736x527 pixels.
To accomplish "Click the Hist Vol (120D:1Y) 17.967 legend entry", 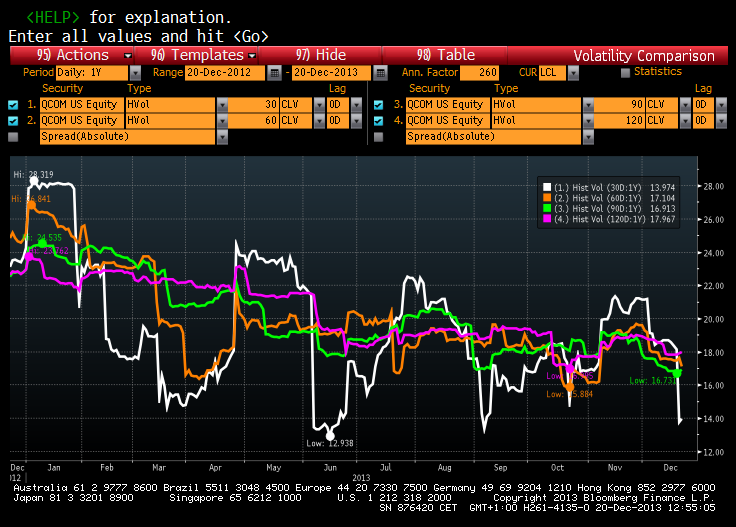I will (609, 219).
